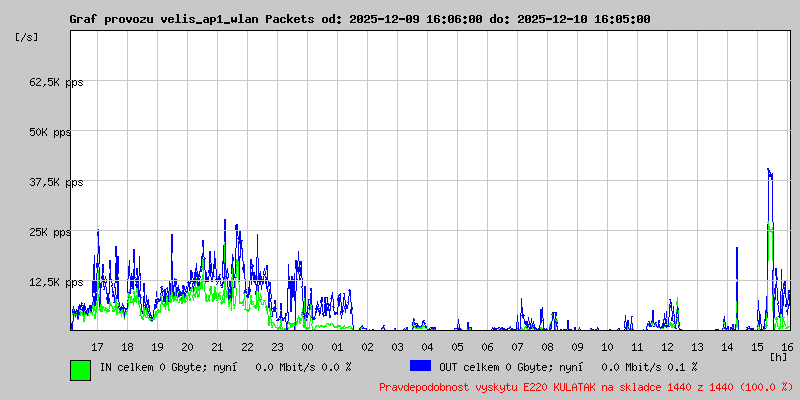Click the hour label 05 on x-axis
The width and height of the screenshot is (800, 400).
coord(458,347)
